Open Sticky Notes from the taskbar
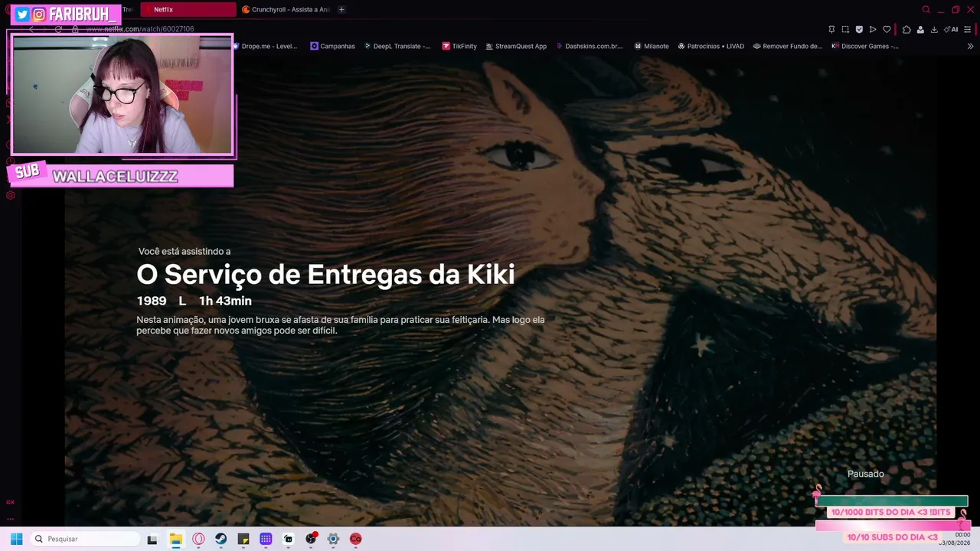Viewport: 980px width, 551px height. click(243, 540)
